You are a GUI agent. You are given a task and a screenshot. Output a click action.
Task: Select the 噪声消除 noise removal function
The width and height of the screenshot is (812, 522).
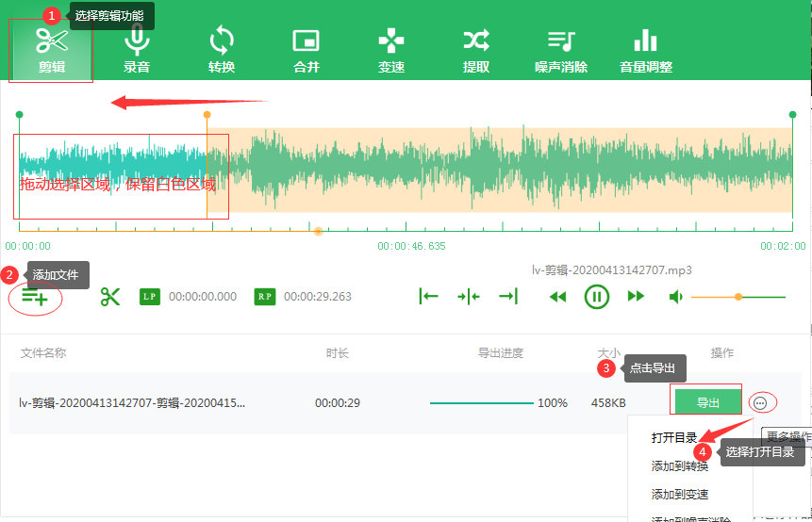click(561, 50)
